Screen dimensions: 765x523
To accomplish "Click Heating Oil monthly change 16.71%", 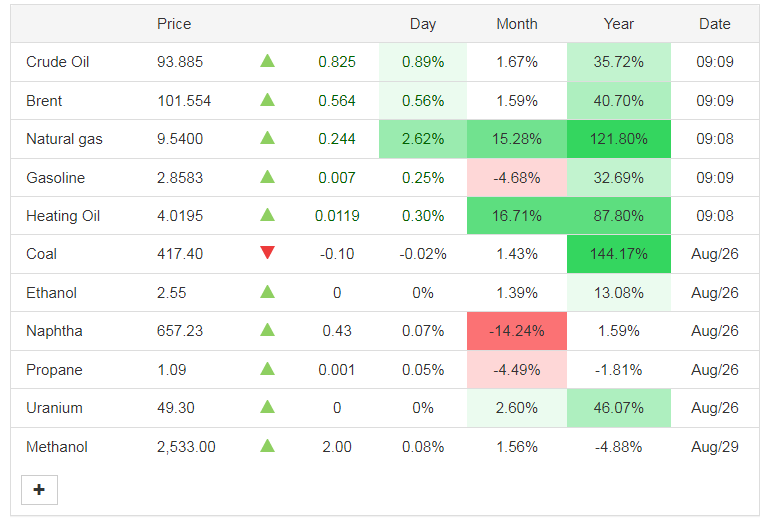I will (517, 216).
